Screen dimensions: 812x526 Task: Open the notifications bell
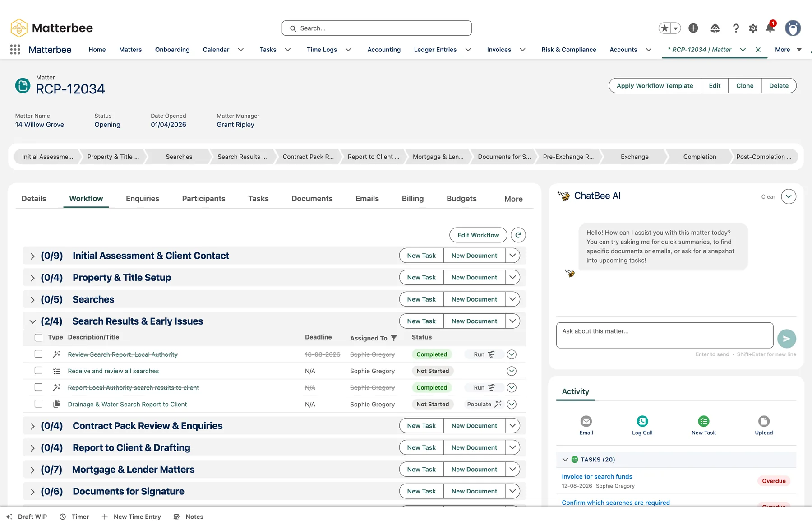(x=770, y=28)
